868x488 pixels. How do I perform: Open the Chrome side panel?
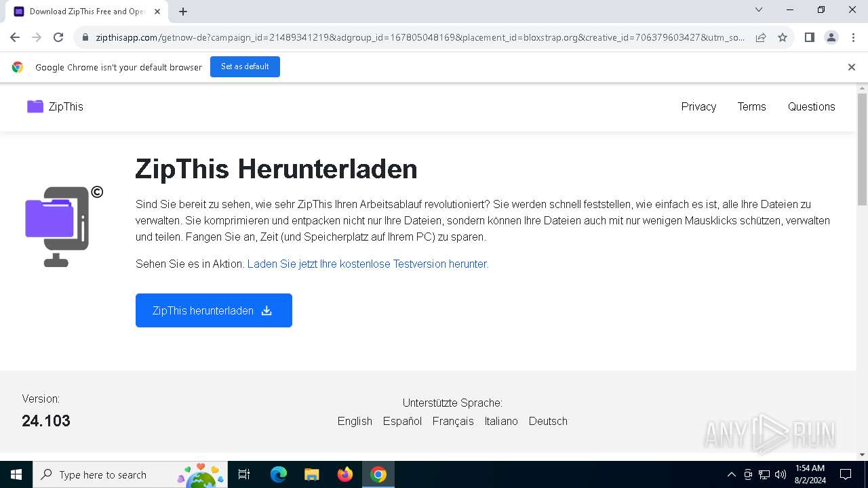pos(809,37)
